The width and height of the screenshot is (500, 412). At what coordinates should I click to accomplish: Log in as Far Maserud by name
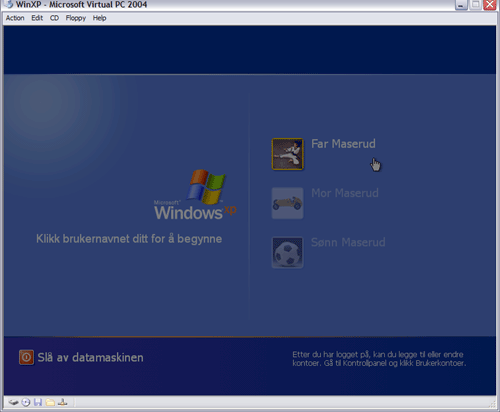coord(343,144)
